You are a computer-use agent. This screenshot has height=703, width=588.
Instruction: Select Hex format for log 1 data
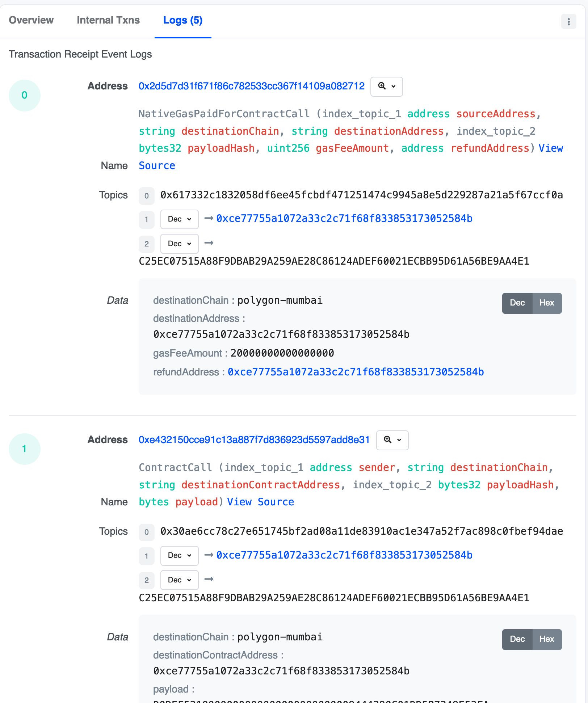pos(547,639)
